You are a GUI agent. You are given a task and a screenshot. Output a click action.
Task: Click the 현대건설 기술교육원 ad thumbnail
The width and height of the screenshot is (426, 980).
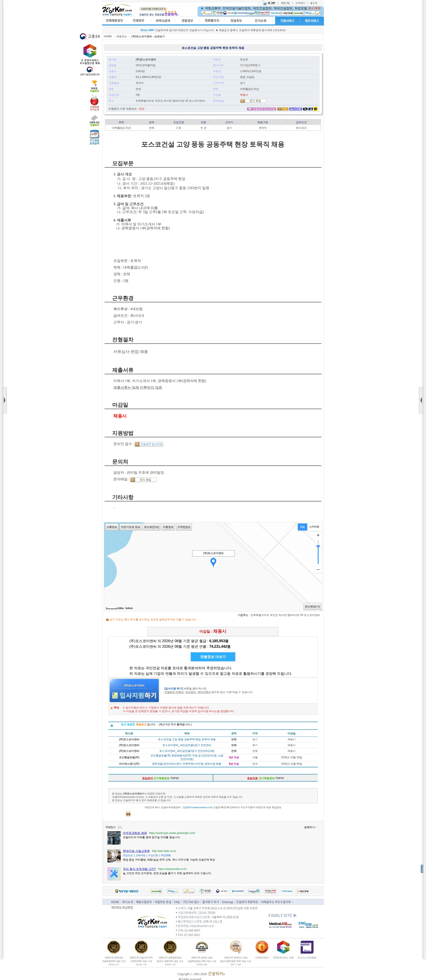coord(114,856)
